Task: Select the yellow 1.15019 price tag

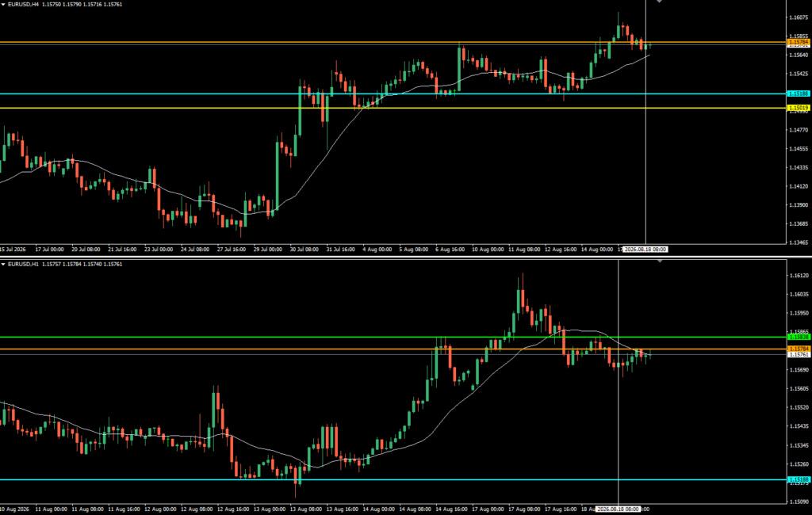Action: point(798,108)
